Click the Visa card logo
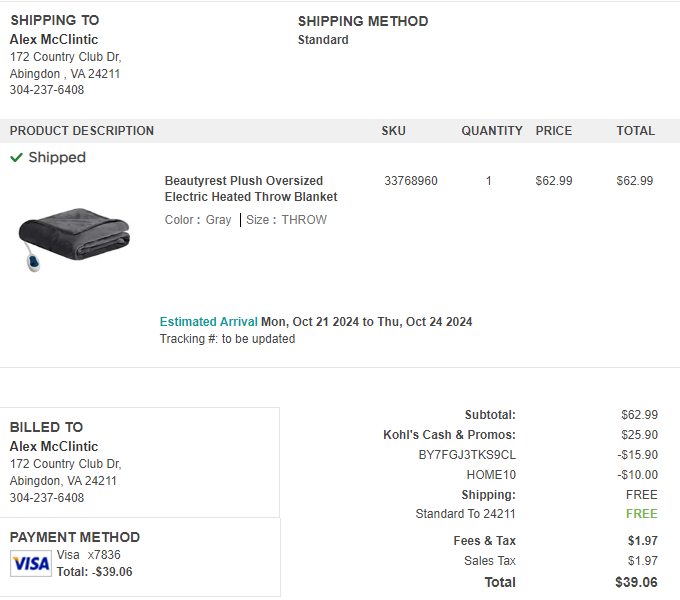The height and width of the screenshot is (600, 680). pyautogui.click(x=31, y=564)
